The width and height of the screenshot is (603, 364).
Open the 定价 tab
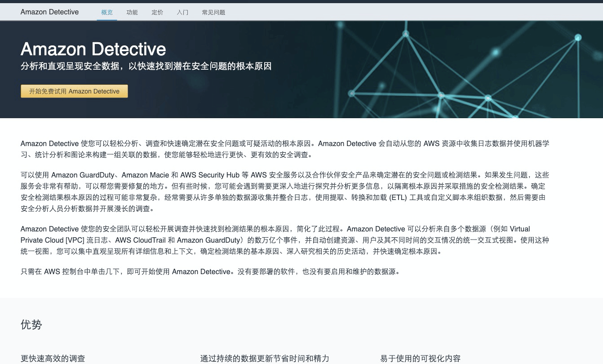(x=157, y=12)
